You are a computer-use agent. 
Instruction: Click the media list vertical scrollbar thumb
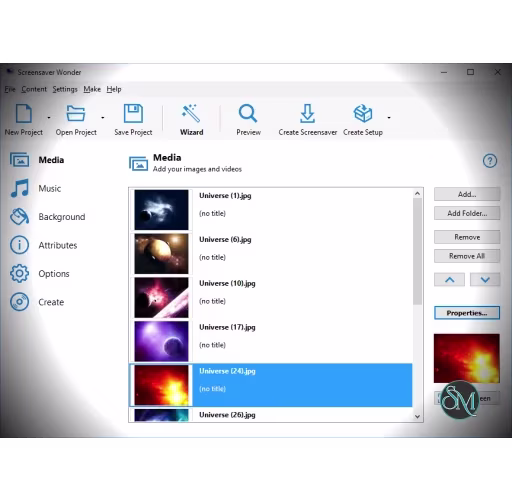pos(417,251)
